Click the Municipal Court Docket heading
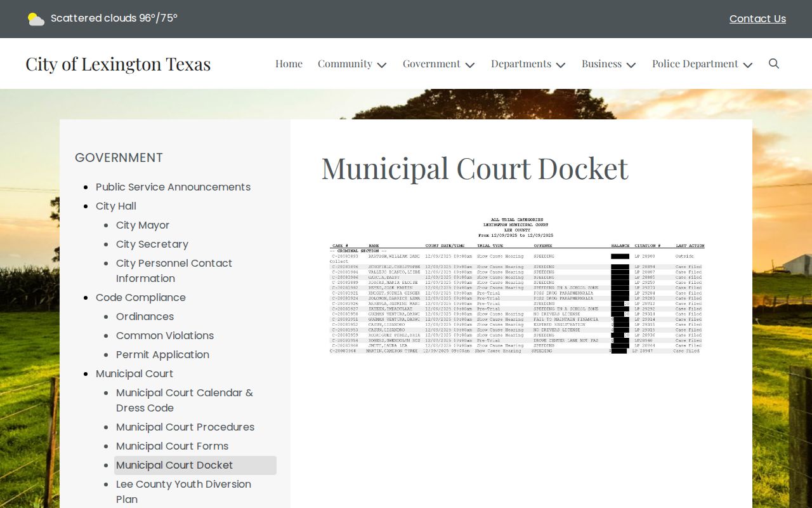Viewport: 812px width, 508px height. 475,168
